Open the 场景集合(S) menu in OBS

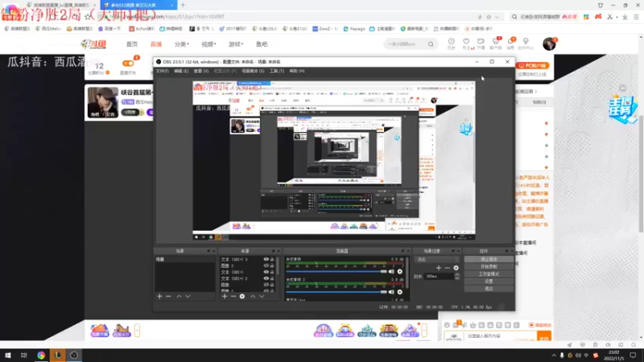(253, 71)
